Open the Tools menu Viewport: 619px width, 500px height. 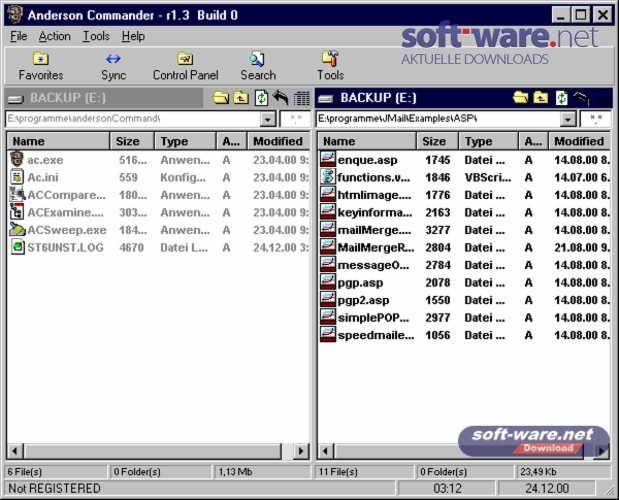click(96, 36)
